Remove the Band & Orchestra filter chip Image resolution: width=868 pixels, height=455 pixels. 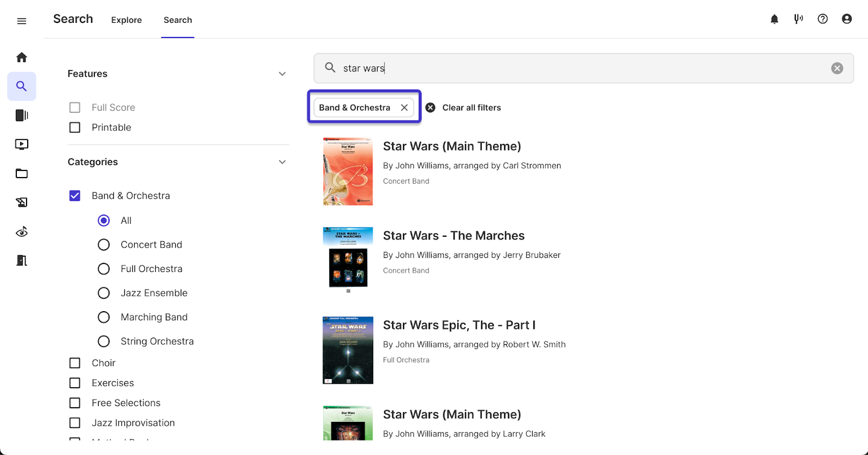tap(404, 108)
